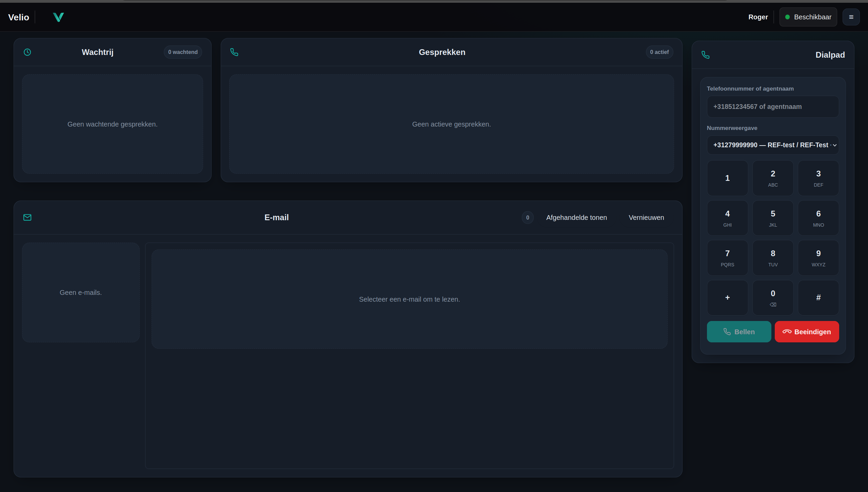868x492 pixels.
Task: Dial digit 6 MNO key
Action: tap(818, 218)
